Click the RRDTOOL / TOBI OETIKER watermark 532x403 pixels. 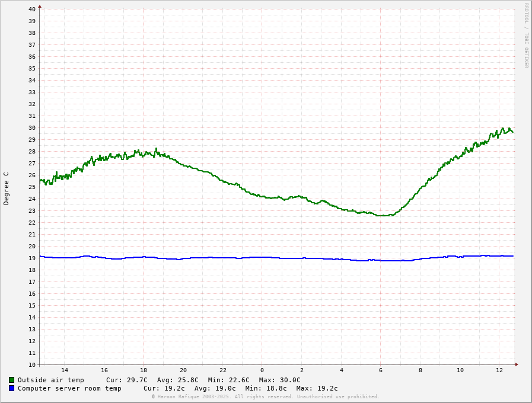(x=525, y=36)
